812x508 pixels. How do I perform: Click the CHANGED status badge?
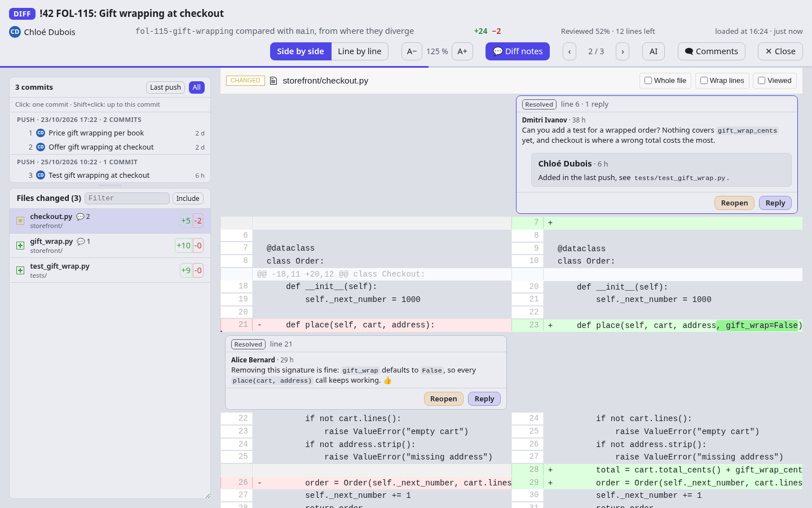click(x=245, y=81)
